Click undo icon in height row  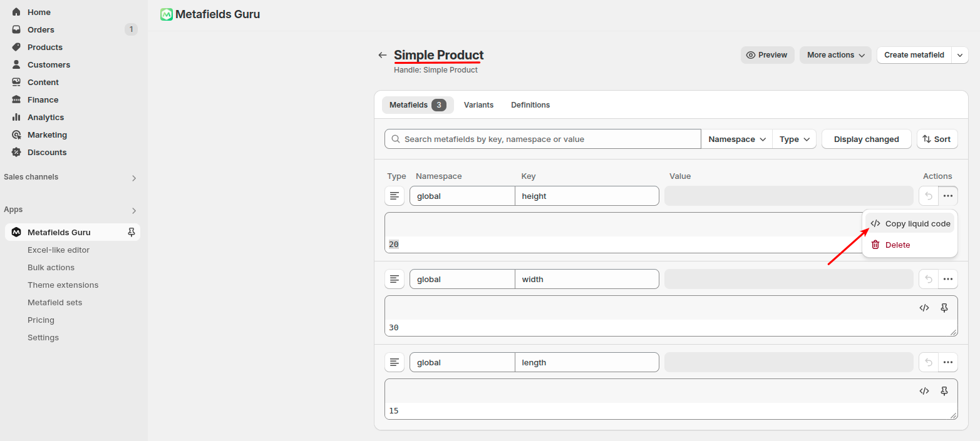click(929, 196)
